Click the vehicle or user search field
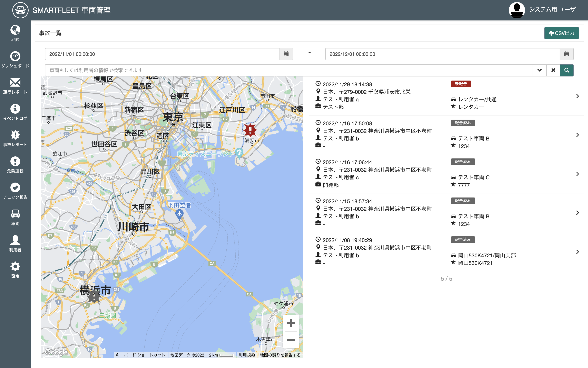588x368 pixels. [x=289, y=70]
